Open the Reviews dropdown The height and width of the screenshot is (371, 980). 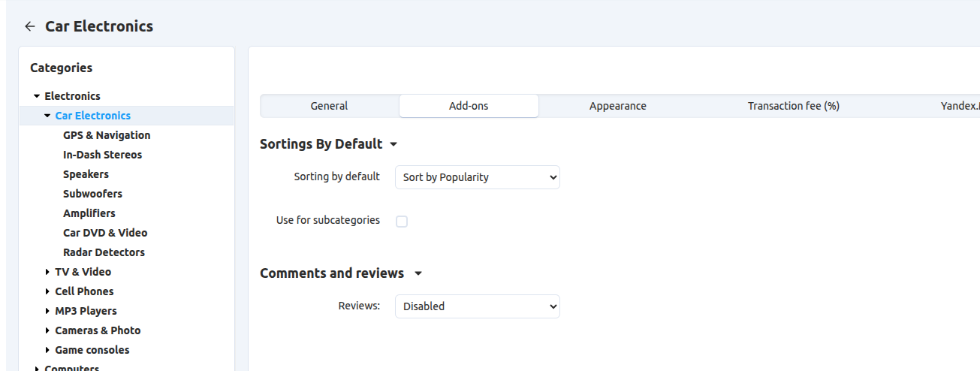(x=477, y=306)
